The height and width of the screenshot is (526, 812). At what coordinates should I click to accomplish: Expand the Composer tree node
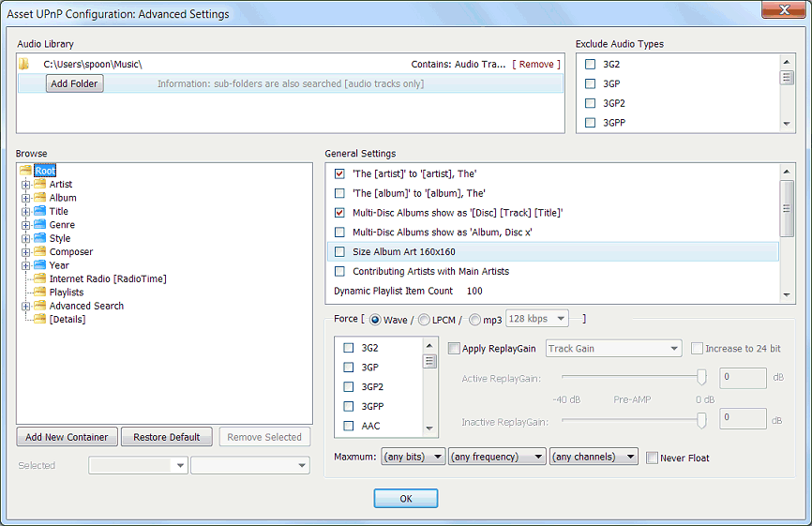click(25, 252)
